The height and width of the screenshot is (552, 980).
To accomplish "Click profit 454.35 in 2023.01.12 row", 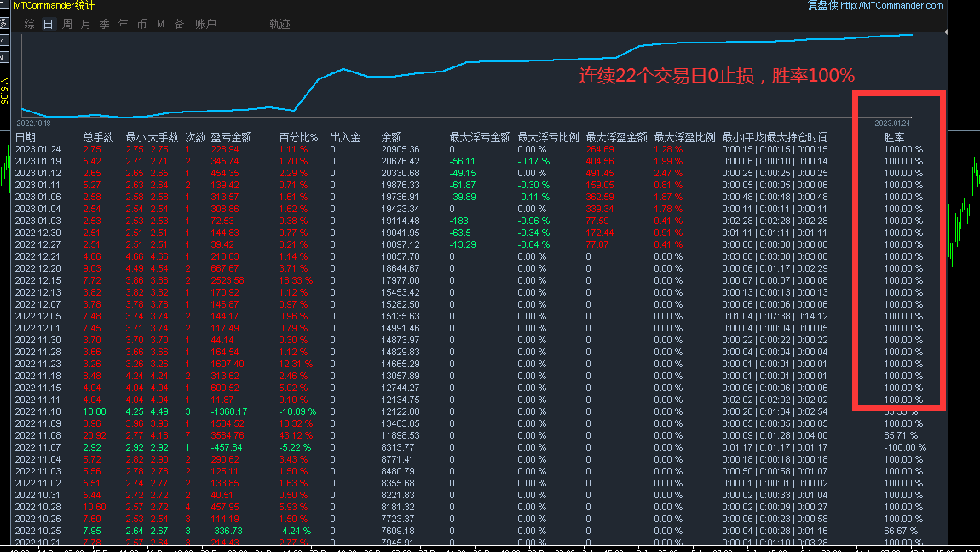I will (225, 173).
